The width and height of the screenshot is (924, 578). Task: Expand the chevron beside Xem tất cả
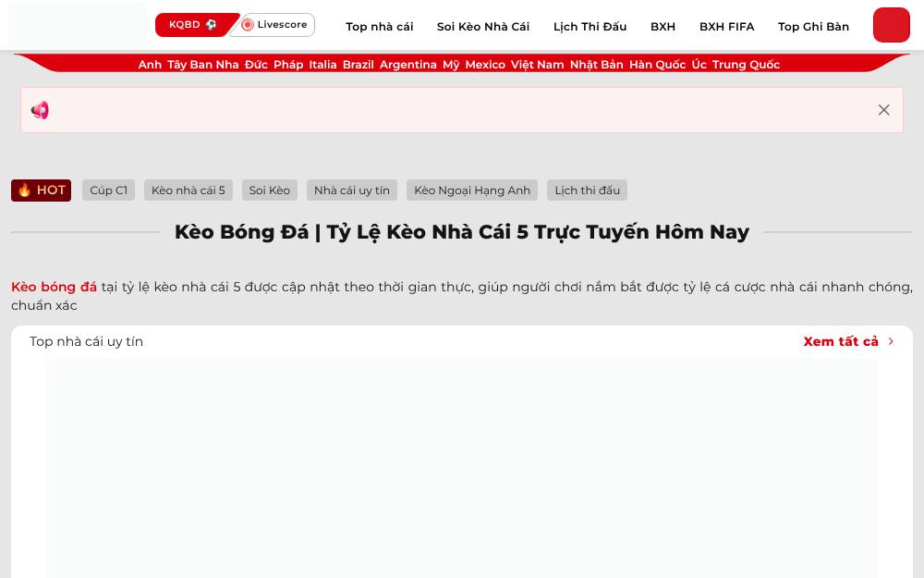pos(891,341)
